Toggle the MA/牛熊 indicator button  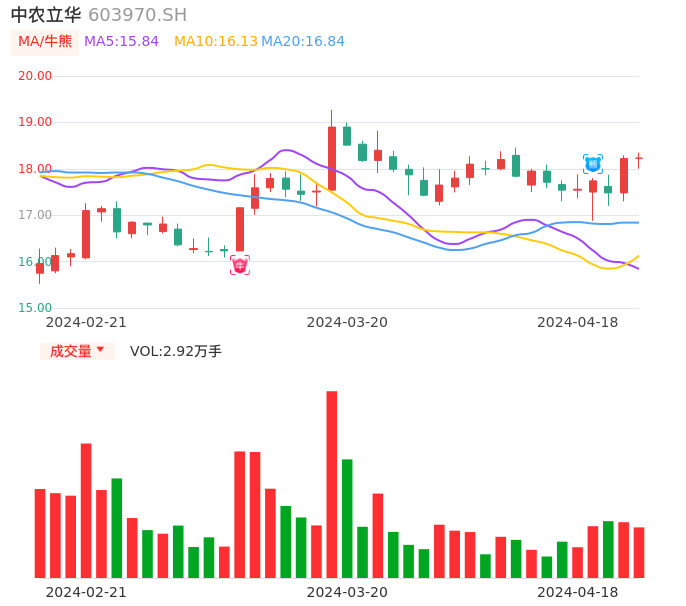point(45,42)
